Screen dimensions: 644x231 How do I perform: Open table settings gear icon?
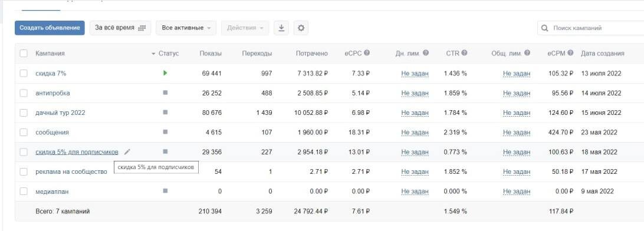[301, 28]
